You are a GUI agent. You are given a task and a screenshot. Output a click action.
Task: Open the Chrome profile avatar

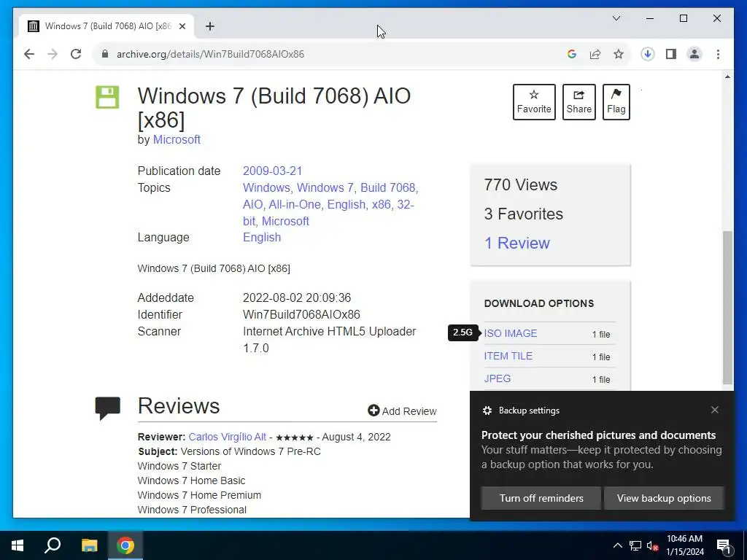tap(694, 54)
